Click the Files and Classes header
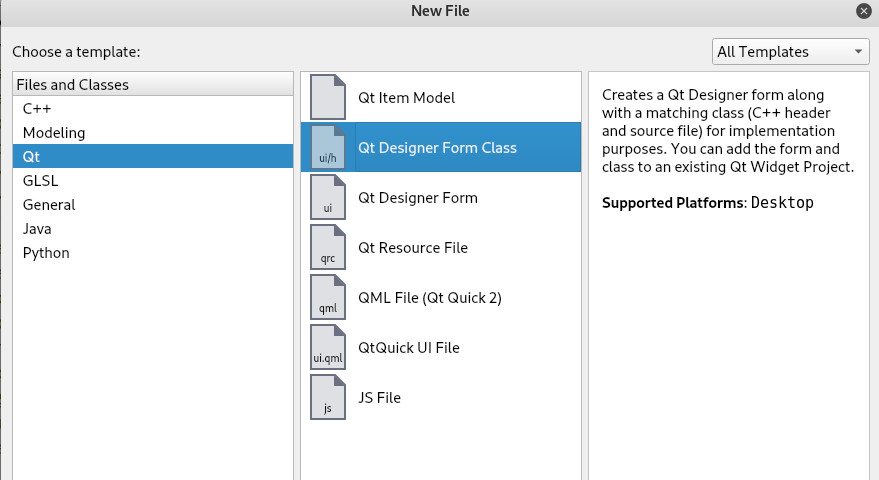 coord(153,84)
